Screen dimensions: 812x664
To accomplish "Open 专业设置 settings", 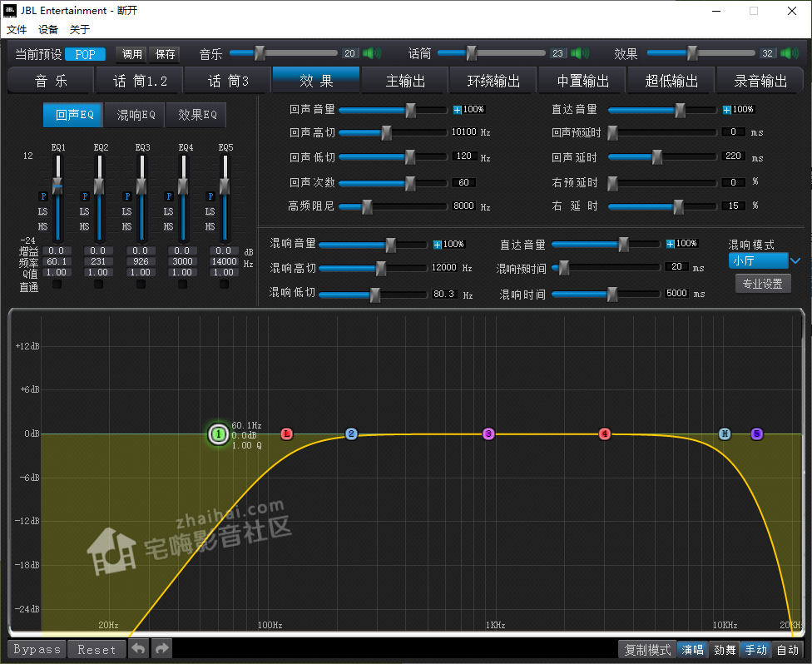I will tap(763, 284).
